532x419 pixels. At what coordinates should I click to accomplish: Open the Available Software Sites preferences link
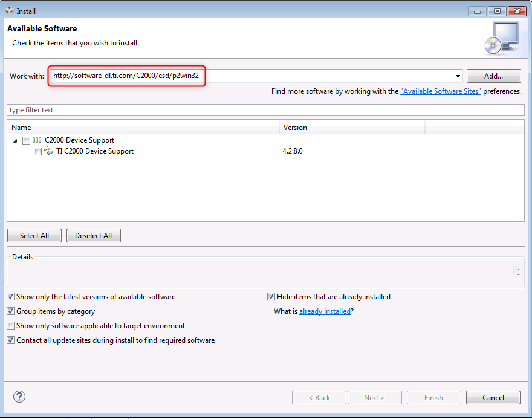click(441, 91)
